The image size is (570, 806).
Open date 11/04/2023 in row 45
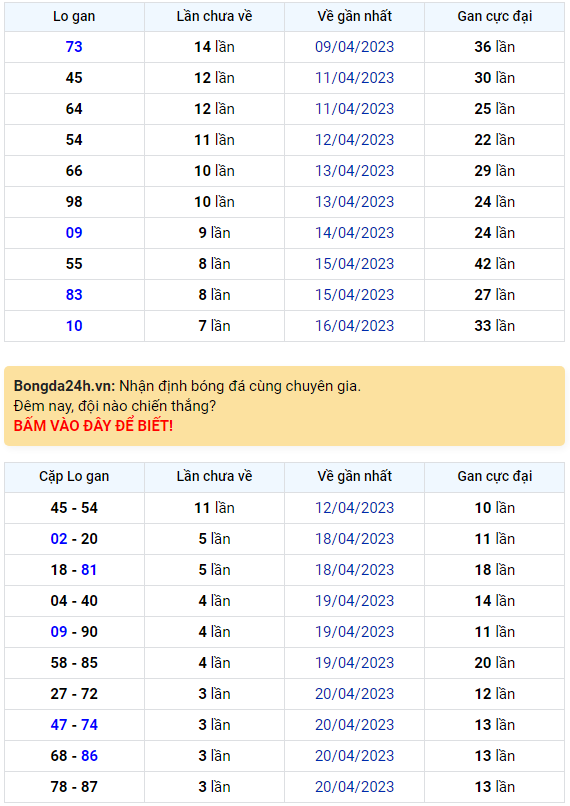[x=355, y=78]
